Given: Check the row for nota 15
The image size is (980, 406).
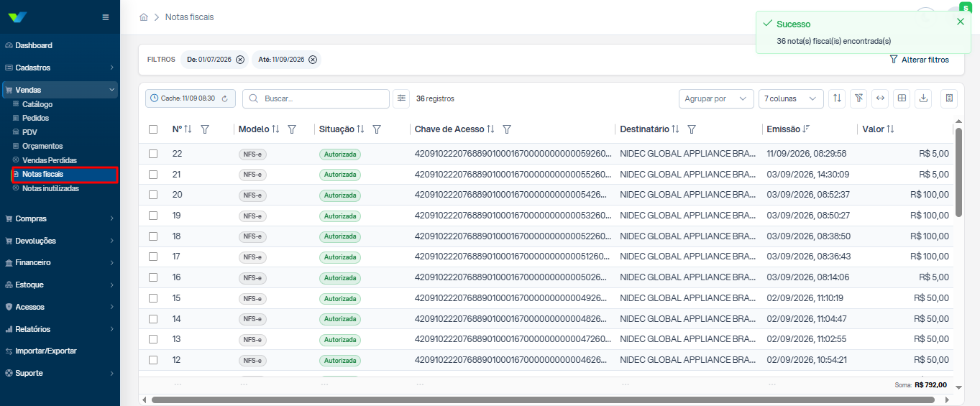Looking at the screenshot, I should [153, 298].
